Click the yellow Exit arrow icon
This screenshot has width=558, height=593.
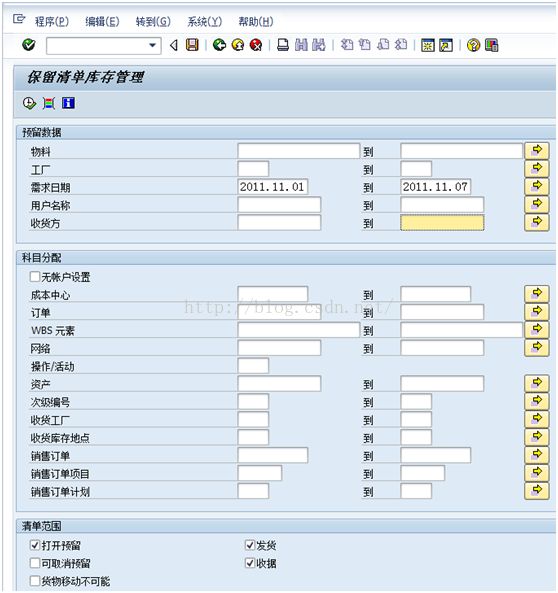(x=238, y=45)
